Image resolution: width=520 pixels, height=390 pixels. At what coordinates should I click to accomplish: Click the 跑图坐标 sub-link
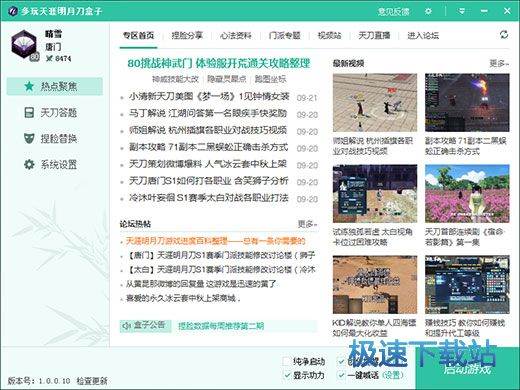pyautogui.click(x=270, y=79)
